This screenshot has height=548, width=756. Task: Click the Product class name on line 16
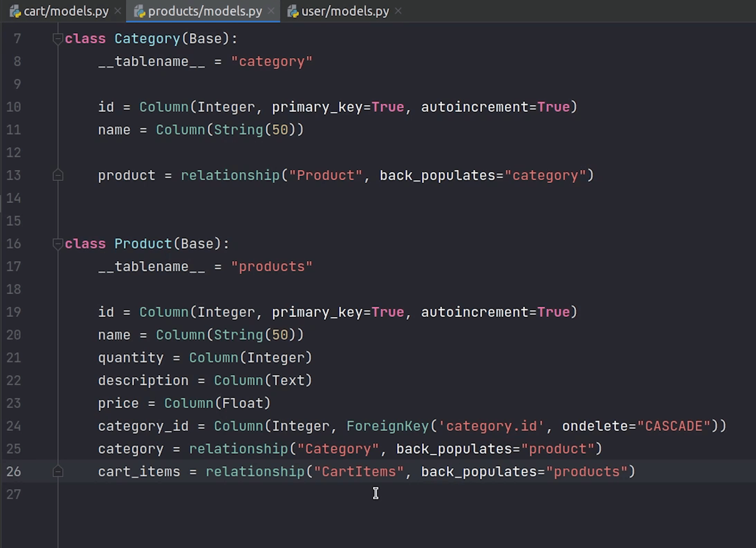(143, 244)
